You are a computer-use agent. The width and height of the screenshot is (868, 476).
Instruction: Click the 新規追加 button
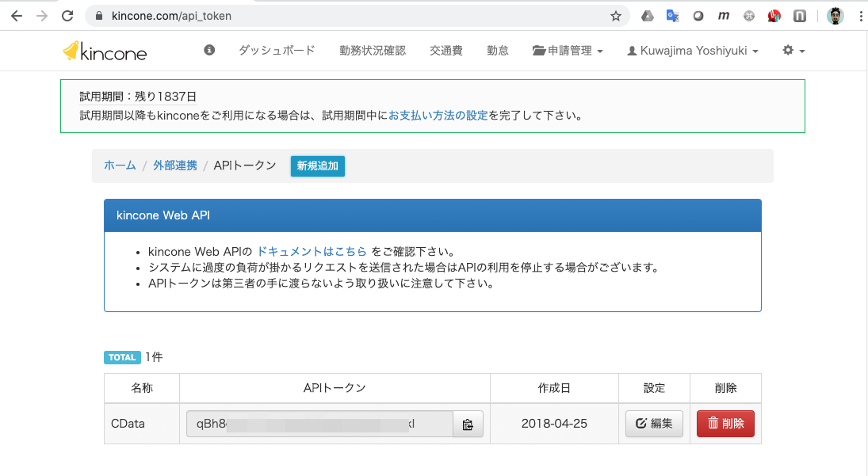point(318,166)
